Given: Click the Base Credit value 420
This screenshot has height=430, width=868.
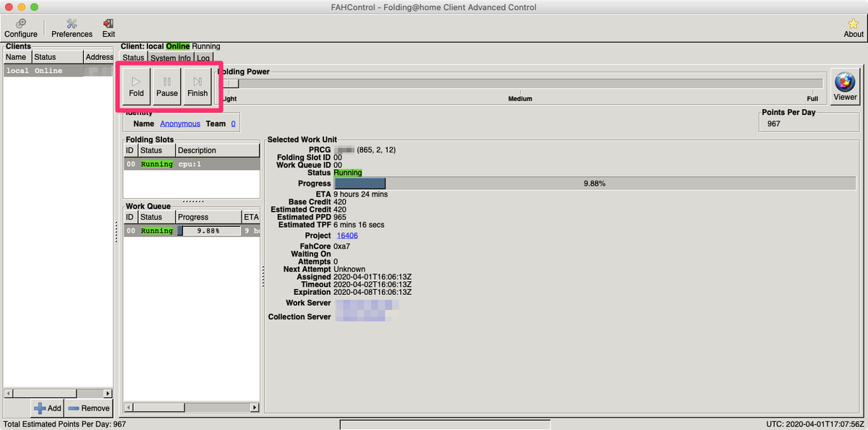Looking at the screenshot, I should point(340,202).
